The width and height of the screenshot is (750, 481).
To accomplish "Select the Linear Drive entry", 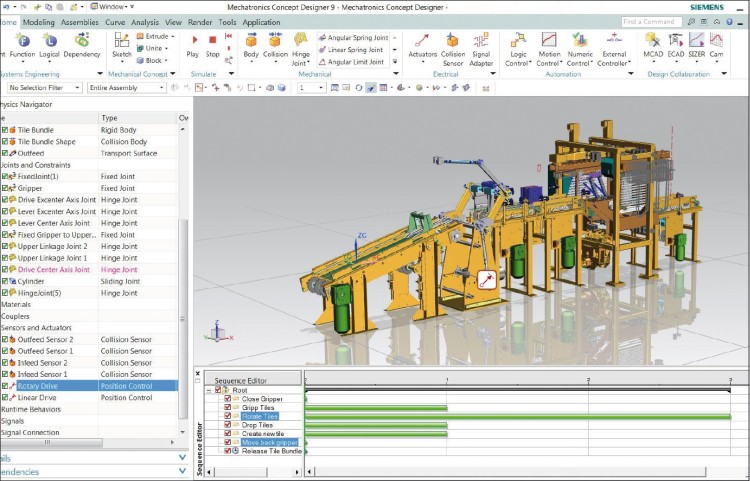I will coord(36,397).
